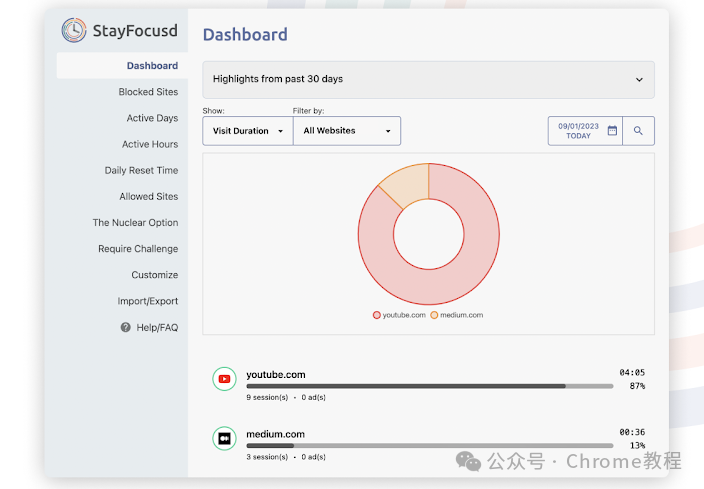The height and width of the screenshot is (489, 704).
Task: Open Require Challenge settings
Action: (x=138, y=249)
